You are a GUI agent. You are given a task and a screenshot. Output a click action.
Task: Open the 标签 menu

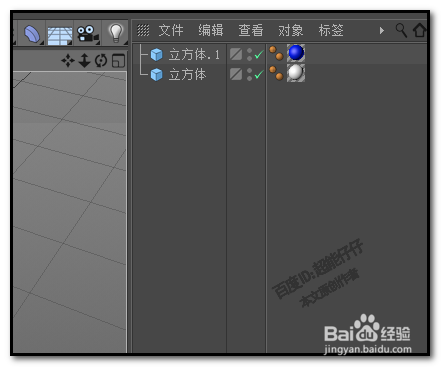click(331, 30)
